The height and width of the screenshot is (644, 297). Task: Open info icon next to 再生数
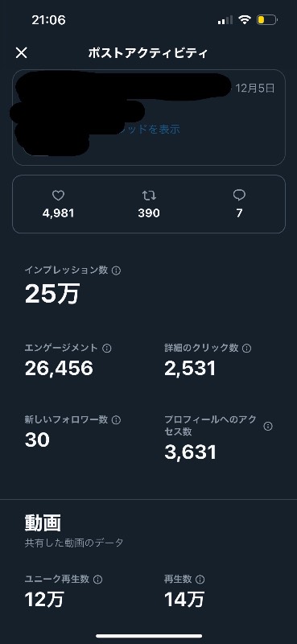pyautogui.click(x=200, y=580)
